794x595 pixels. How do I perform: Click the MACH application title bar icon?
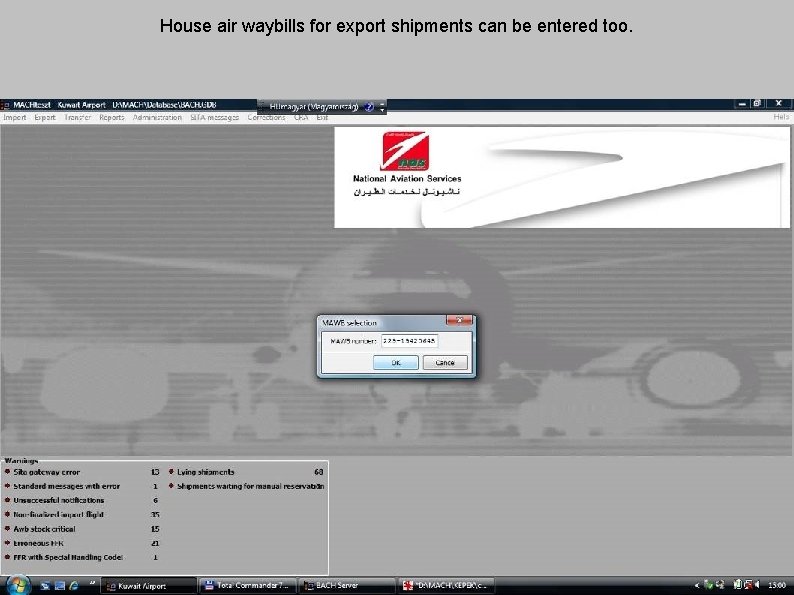[x=6, y=105]
